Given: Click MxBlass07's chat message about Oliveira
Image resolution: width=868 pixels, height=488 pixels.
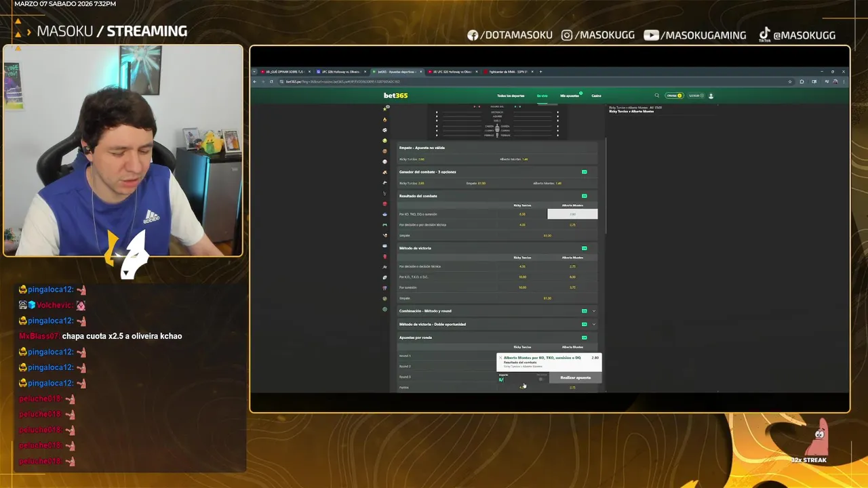Looking at the screenshot, I should pyautogui.click(x=121, y=336).
